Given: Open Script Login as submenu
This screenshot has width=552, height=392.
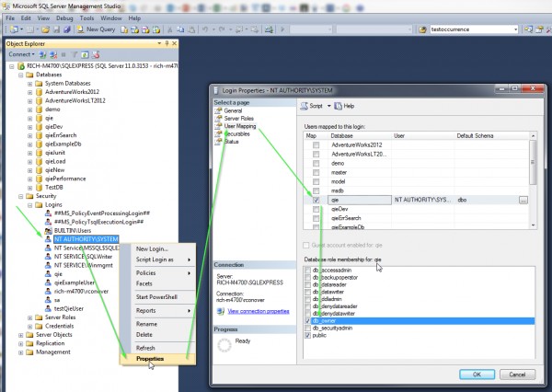Looking at the screenshot, I should (x=157, y=259).
